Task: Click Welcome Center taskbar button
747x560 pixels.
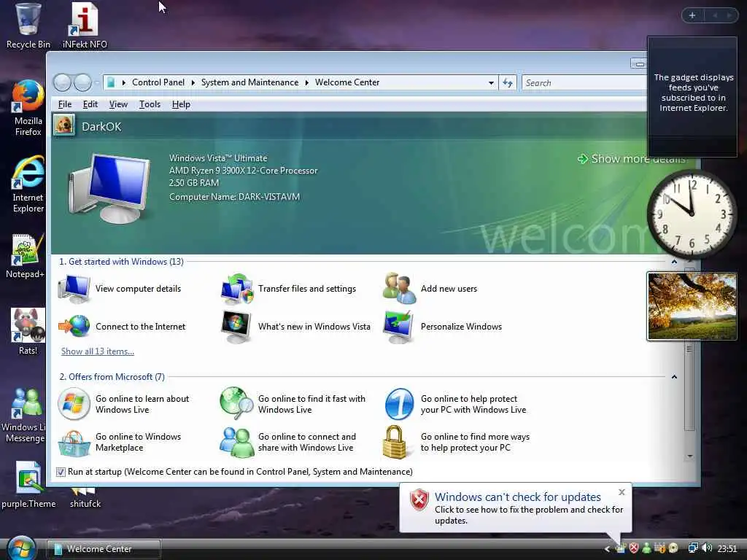Action: [104, 549]
